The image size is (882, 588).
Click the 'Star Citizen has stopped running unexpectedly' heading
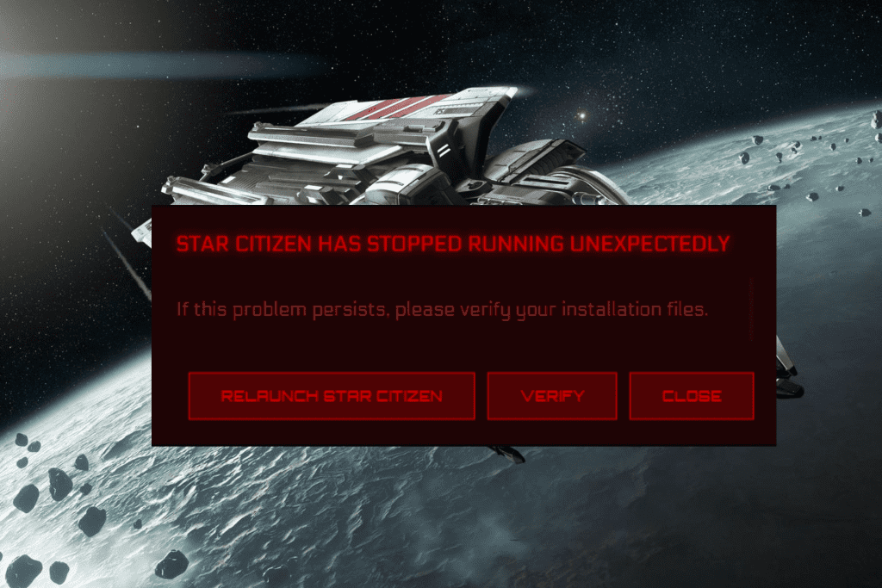coord(453,244)
